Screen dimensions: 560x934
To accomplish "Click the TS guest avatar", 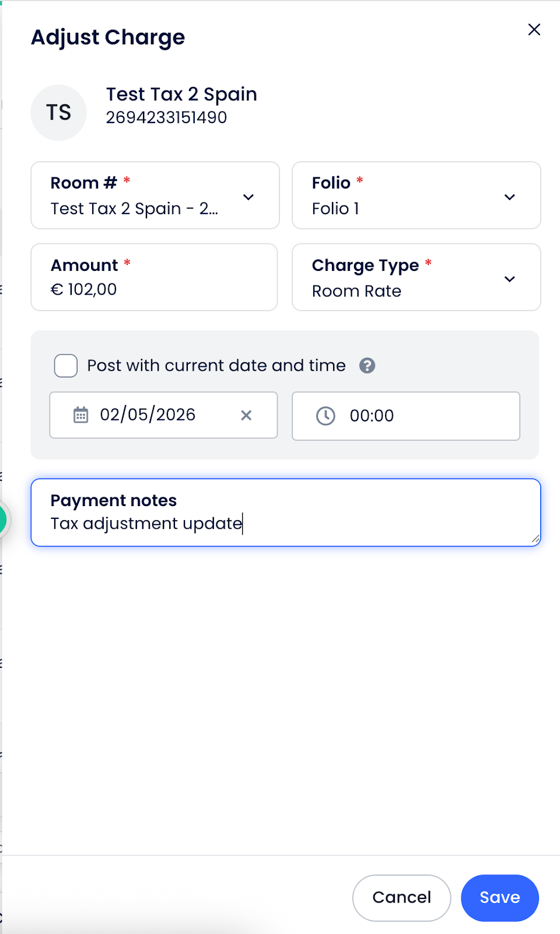I will (x=59, y=113).
